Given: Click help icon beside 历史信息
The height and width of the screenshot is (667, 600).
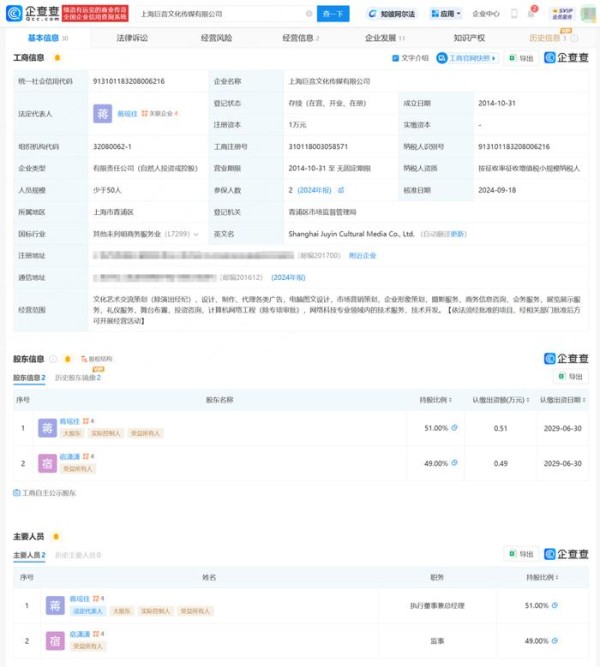Looking at the screenshot, I should tap(574, 38).
